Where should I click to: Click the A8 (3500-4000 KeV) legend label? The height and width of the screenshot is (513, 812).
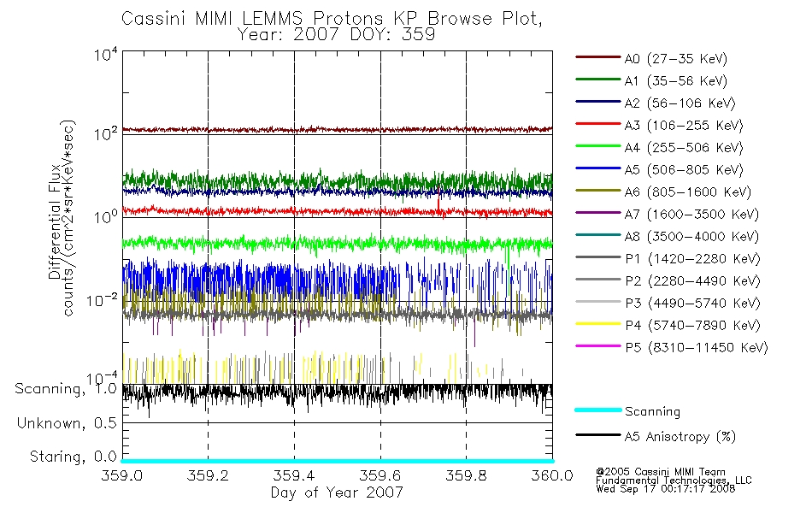pyautogui.click(x=691, y=237)
